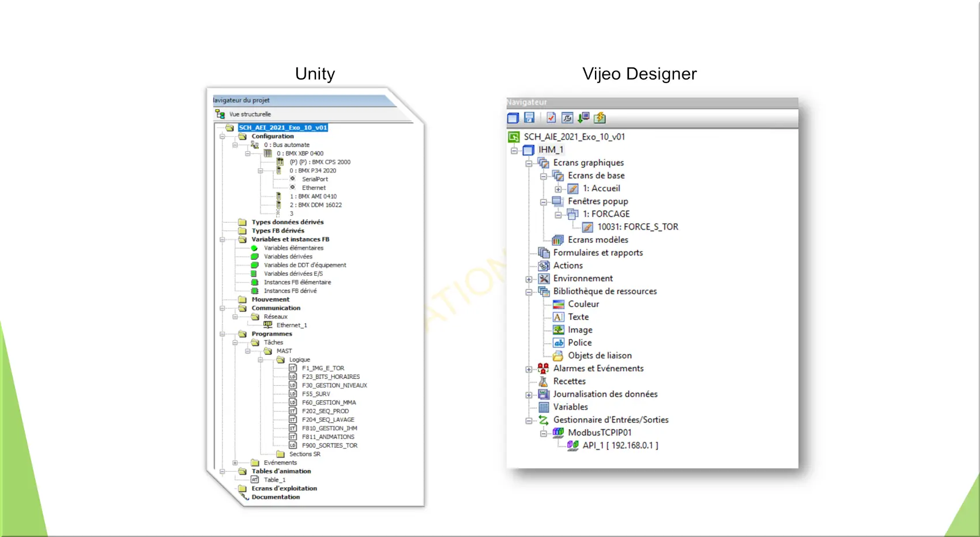Expand the Environnement node
This screenshot has height=537, width=980.
[x=529, y=279]
